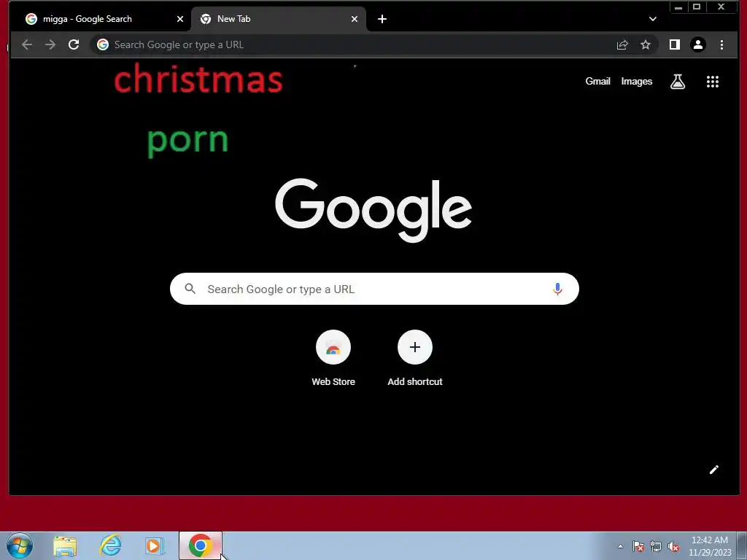Open the Google apps grid
747x560 pixels.
tap(712, 82)
